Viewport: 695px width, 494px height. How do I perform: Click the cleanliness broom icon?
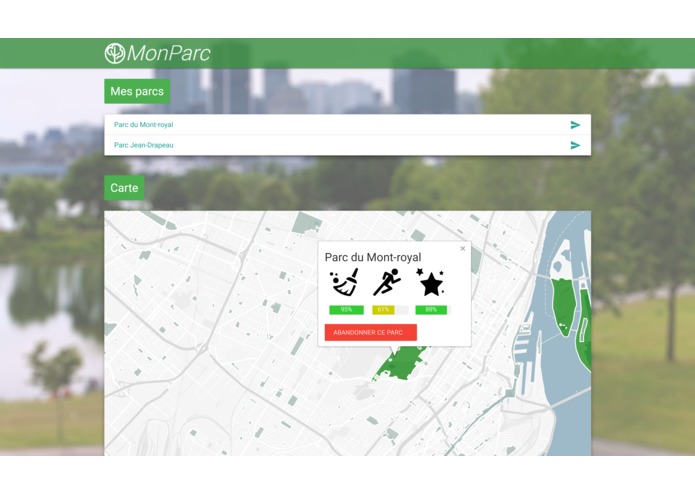[344, 282]
